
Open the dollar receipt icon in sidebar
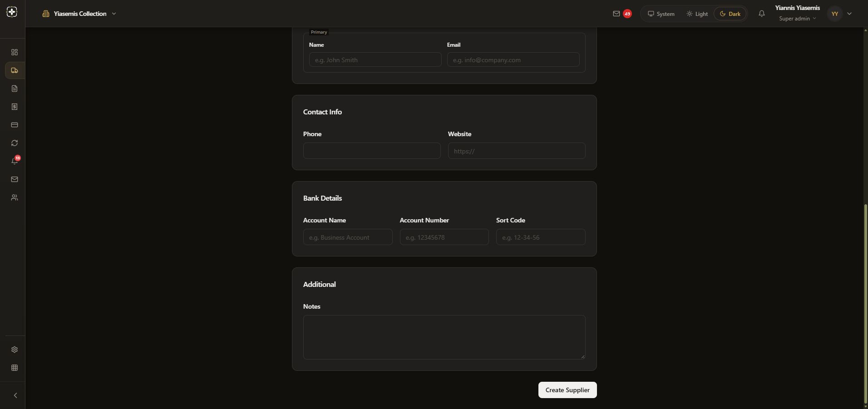(15, 107)
